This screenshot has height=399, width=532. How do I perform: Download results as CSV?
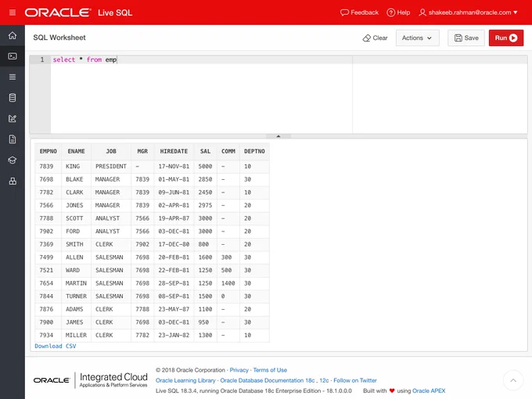pyautogui.click(x=56, y=346)
